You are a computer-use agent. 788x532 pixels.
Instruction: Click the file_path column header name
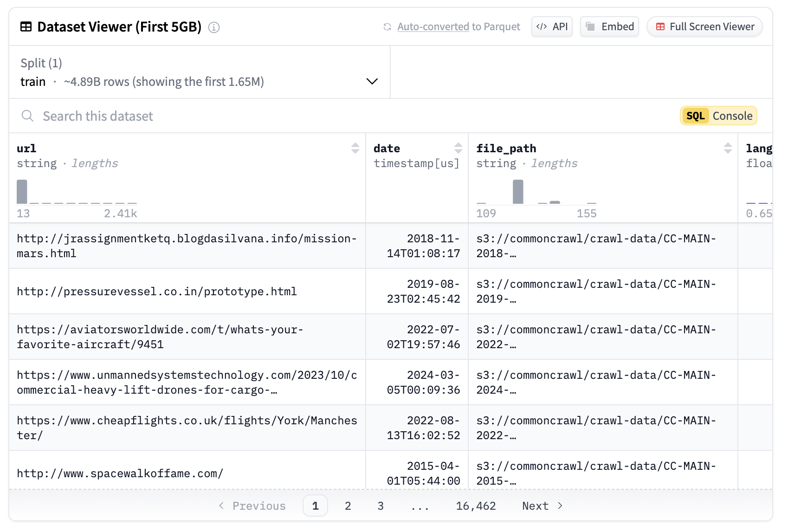pos(506,148)
